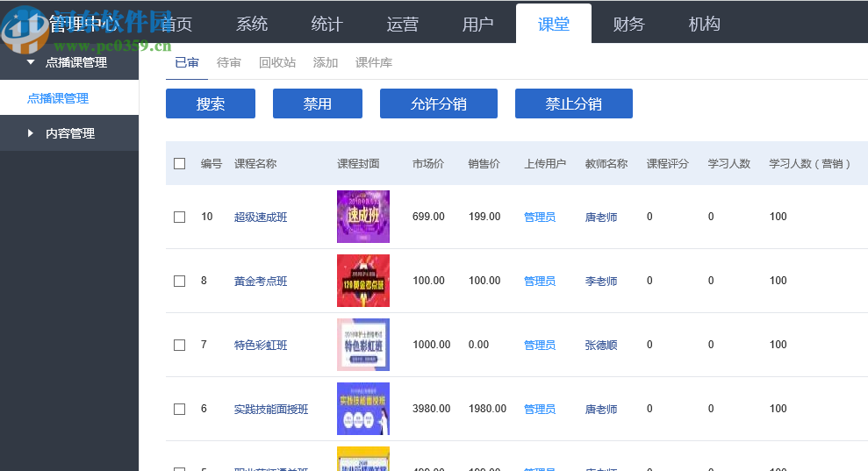Click the 课程名称 column header

(x=255, y=164)
